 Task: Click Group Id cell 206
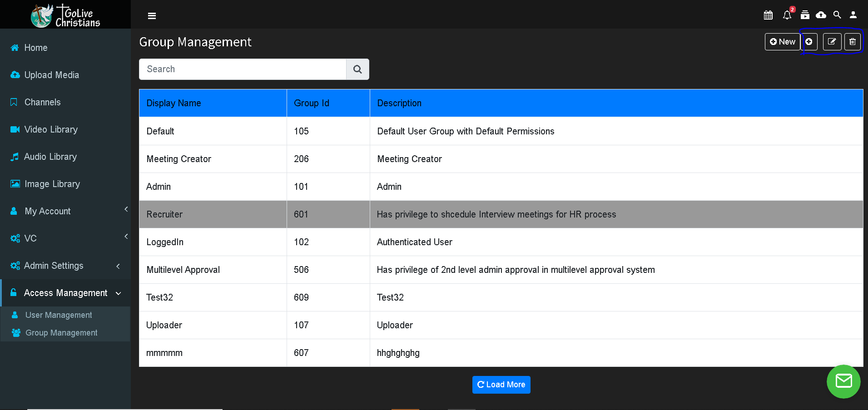coord(328,159)
